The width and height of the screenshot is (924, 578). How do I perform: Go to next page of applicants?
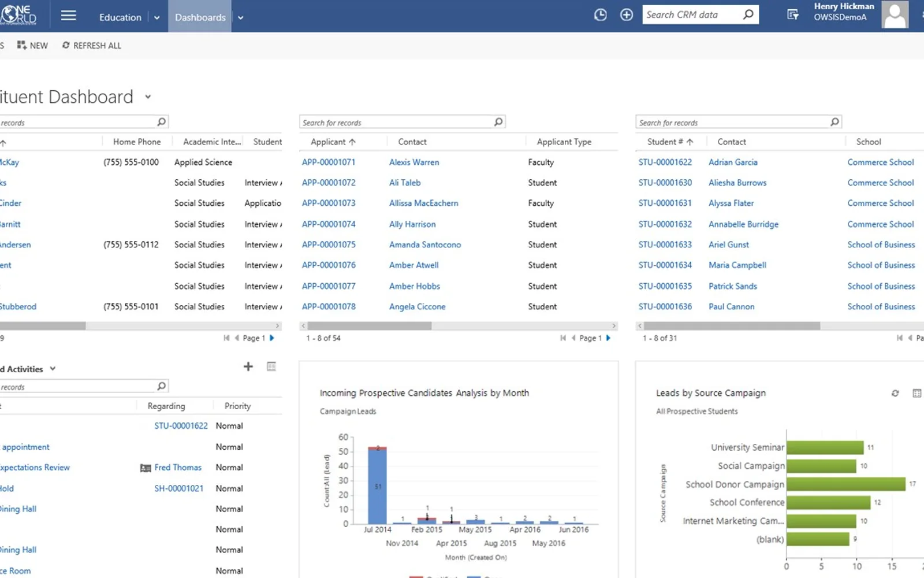click(x=608, y=338)
